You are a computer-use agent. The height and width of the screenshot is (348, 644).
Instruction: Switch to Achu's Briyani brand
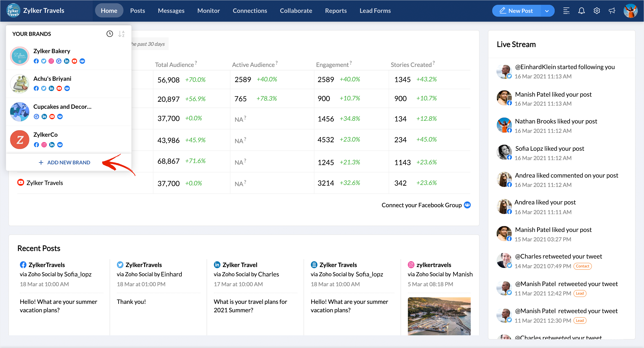[x=52, y=79]
